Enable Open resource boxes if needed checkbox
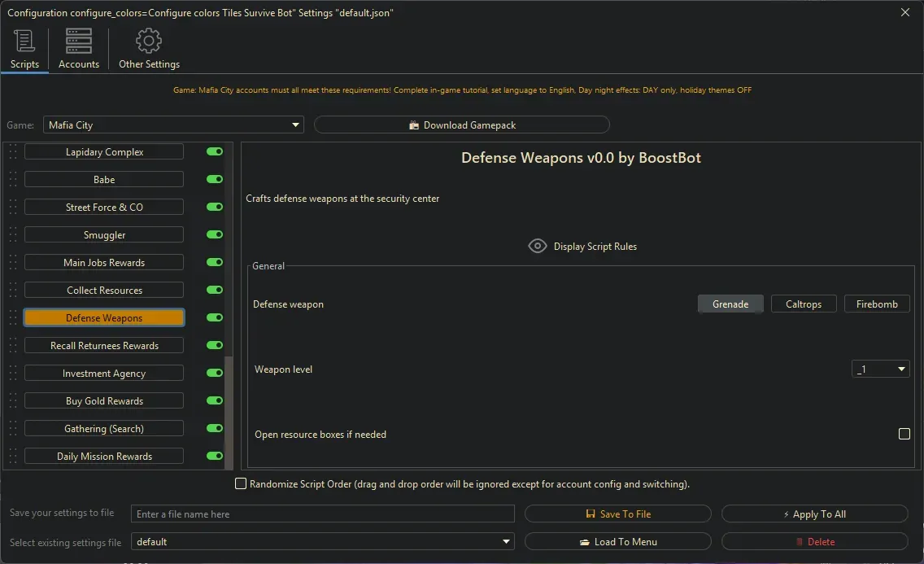Screen dimensions: 924x564 pos(904,434)
